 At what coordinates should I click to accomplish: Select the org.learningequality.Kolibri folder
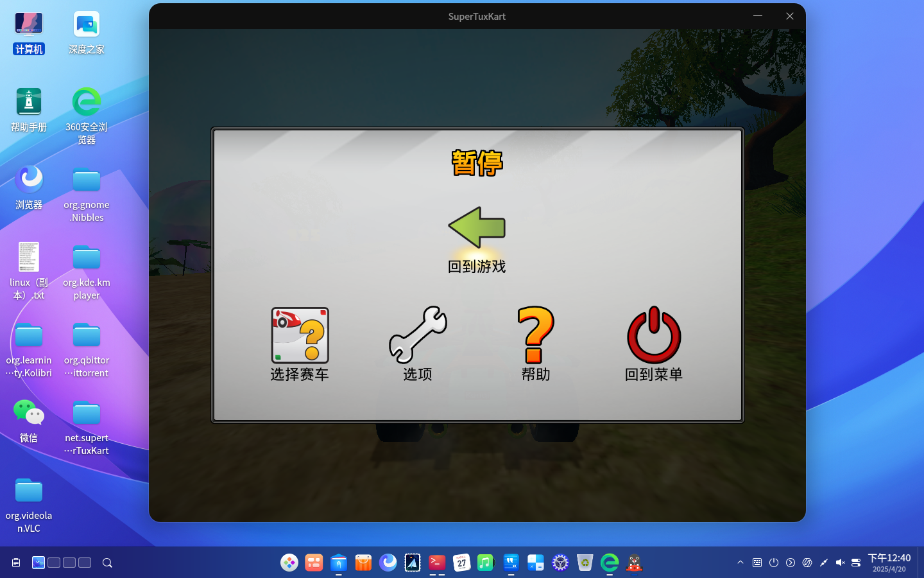[x=29, y=350]
